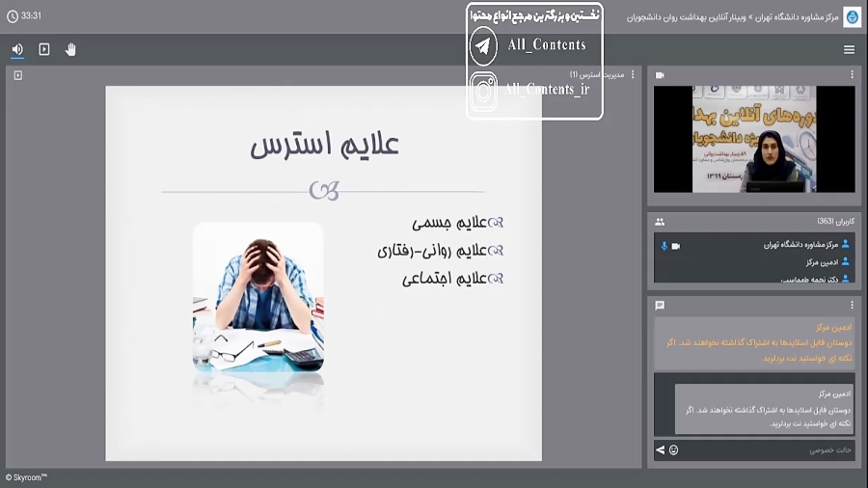Click the users count label کاربران
This screenshot has height=488, width=868.
coord(835,221)
